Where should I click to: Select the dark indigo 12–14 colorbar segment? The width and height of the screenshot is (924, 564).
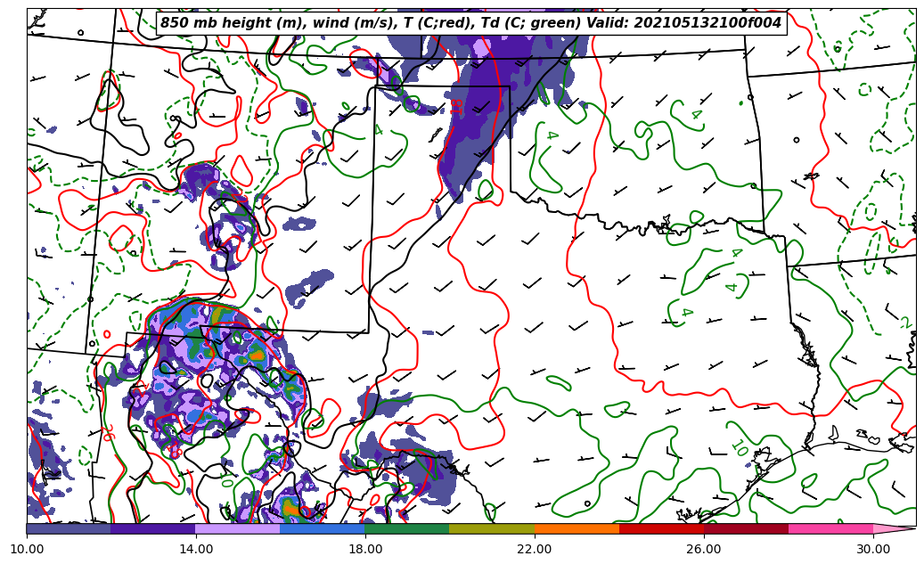coord(153,528)
